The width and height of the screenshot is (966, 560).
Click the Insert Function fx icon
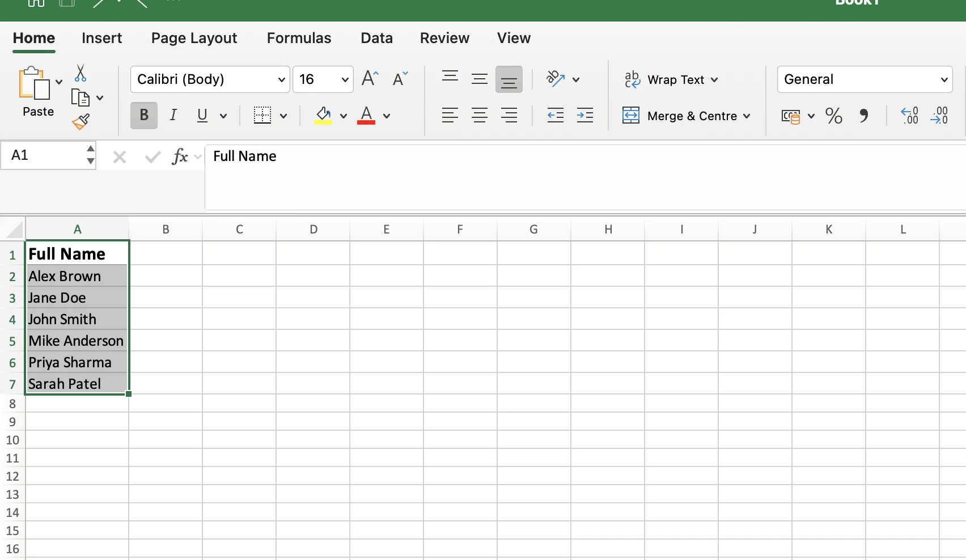pos(180,156)
